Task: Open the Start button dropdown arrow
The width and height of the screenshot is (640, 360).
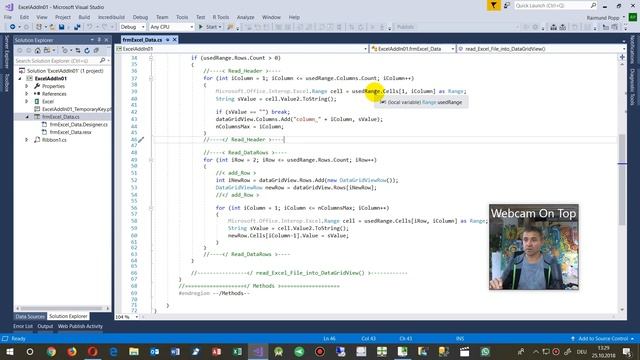Action: 220,27
